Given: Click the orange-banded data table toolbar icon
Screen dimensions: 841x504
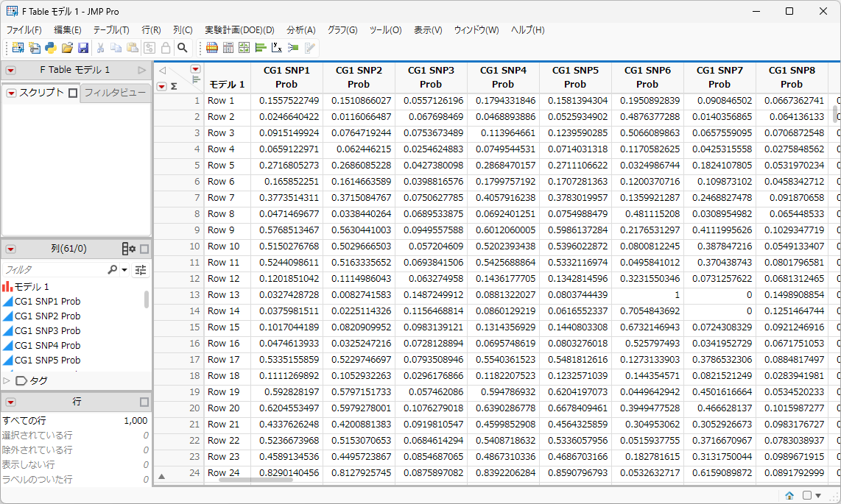Looking at the screenshot, I should 212,49.
